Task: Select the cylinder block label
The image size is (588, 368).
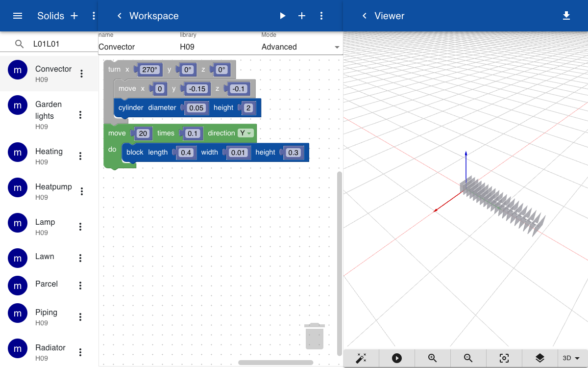Action: point(131,108)
